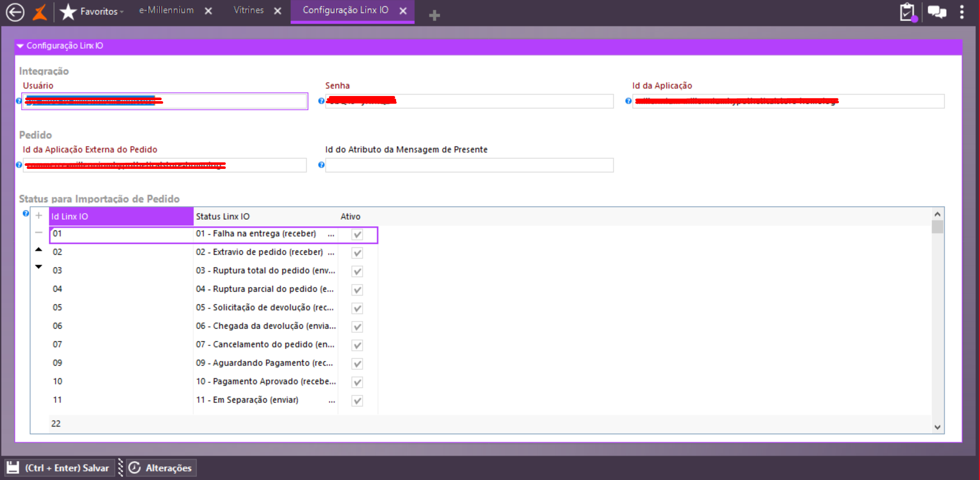This screenshot has height=480, width=980.
Task: Select status cell '02 - Extravio de pedido (receber)'
Action: (x=266, y=253)
